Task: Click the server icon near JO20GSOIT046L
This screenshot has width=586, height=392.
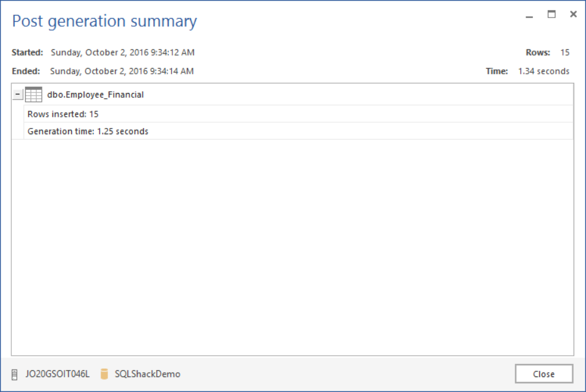Action: 14,375
